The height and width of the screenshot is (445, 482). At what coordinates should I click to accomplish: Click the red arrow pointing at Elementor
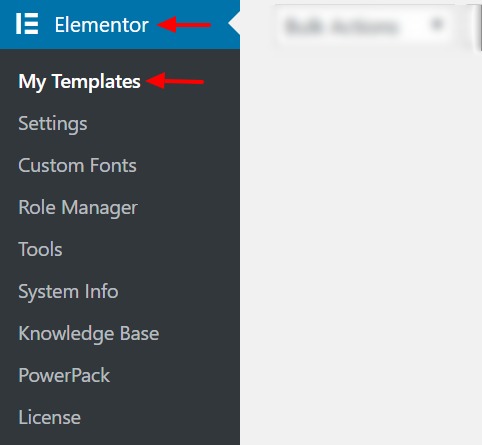pos(184,25)
